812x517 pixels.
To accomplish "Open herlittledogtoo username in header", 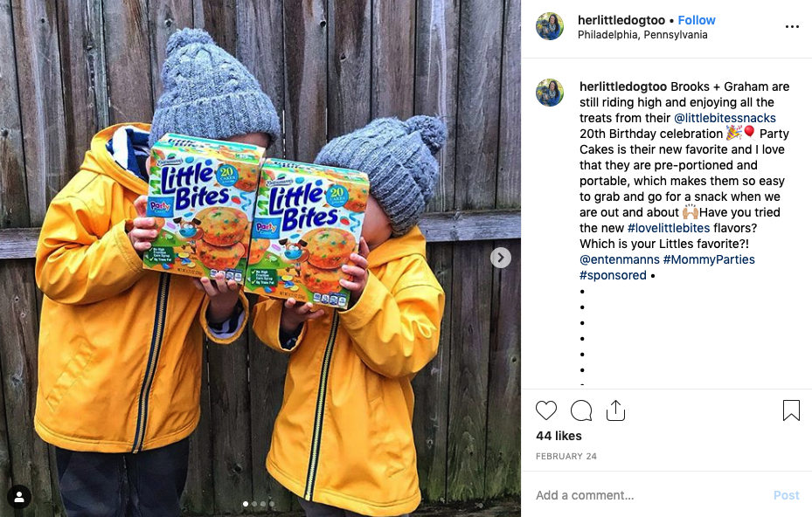I will click(621, 20).
